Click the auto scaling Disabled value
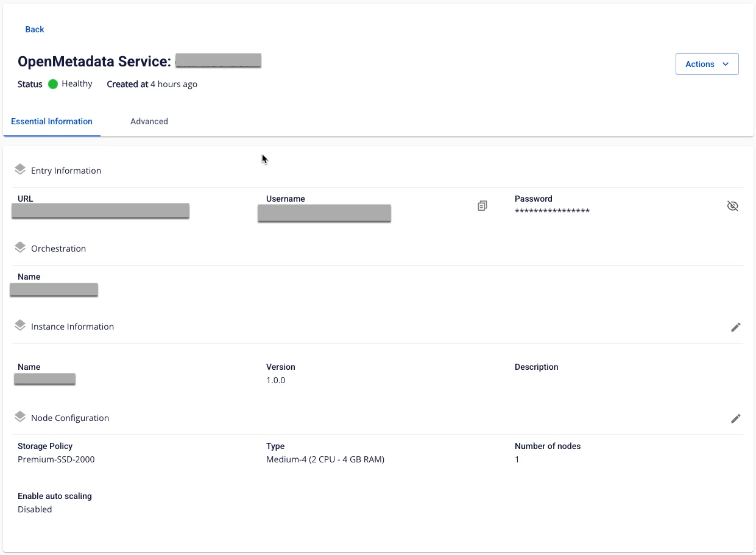 tap(35, 509)
